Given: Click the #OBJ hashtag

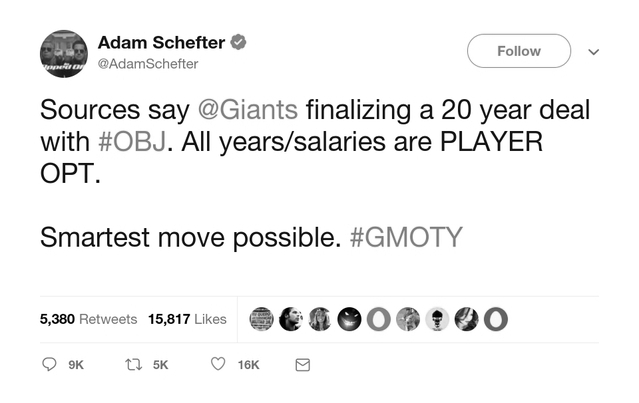Looking at the screenshot, I should tap(126, 142).
